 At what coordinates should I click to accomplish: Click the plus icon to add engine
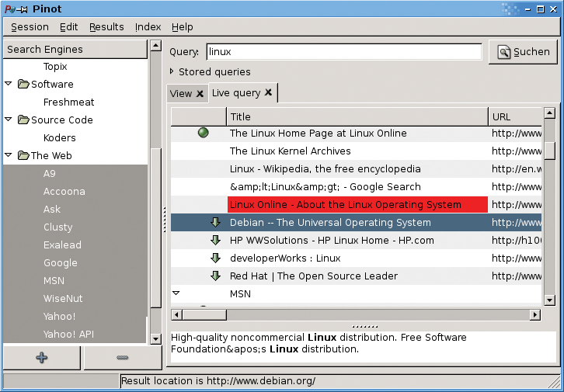(42, 358)
